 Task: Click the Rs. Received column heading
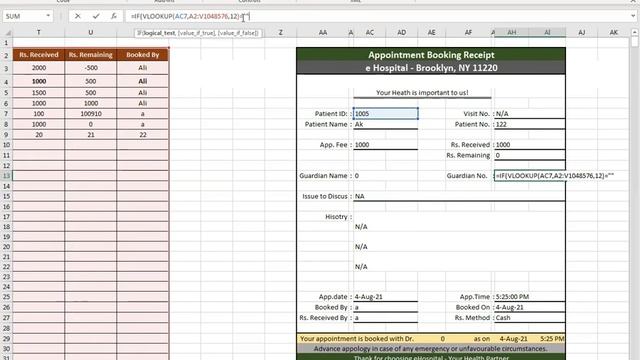(39, 55)
